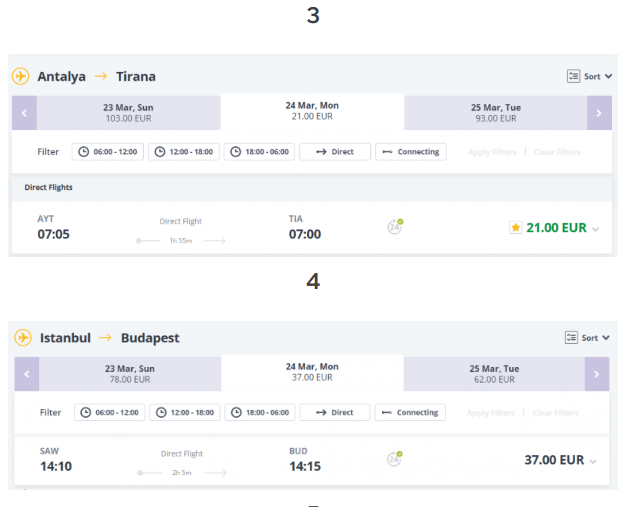This screenshot has width=629, height=507.
Task: Click Apply Filters for Antalya flights
Action: (492, 152)
